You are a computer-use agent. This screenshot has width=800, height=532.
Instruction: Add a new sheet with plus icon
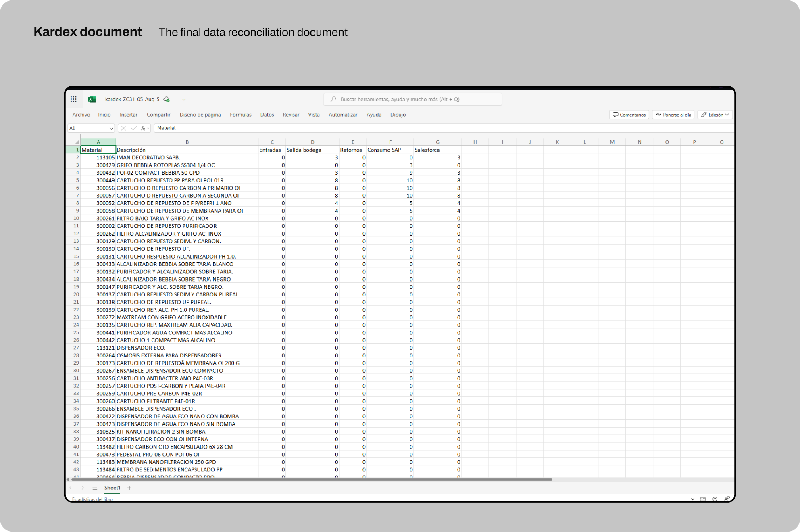(129, 488)
